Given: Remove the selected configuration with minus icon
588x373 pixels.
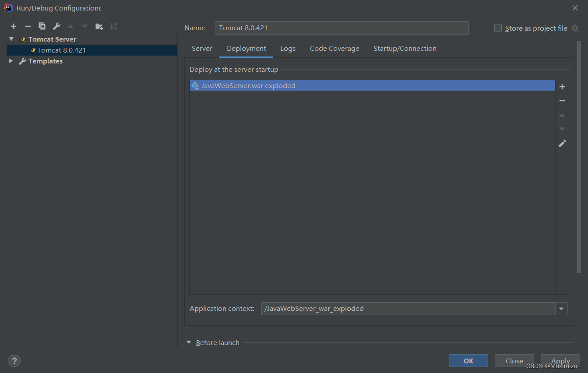Looking at the screenshot, I should 28,26.
